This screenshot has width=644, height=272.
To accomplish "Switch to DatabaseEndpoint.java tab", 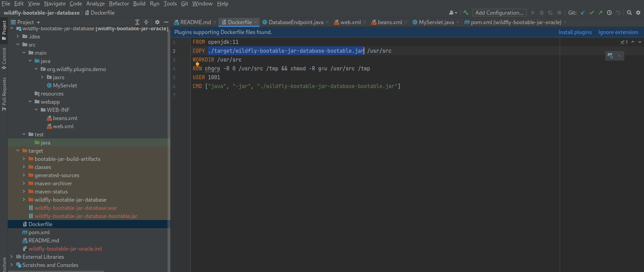I will pyautogui.click(x=296, y=22).
